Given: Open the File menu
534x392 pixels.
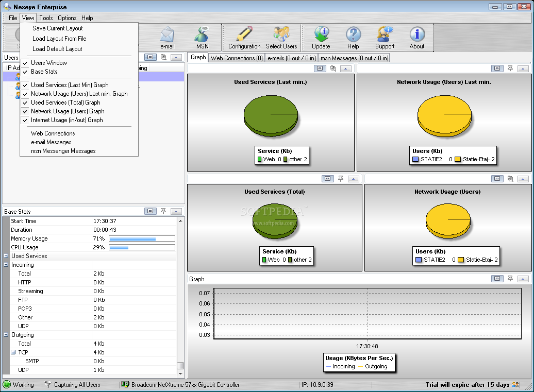Looking at the screenshot, I should [x=13, y=18].
